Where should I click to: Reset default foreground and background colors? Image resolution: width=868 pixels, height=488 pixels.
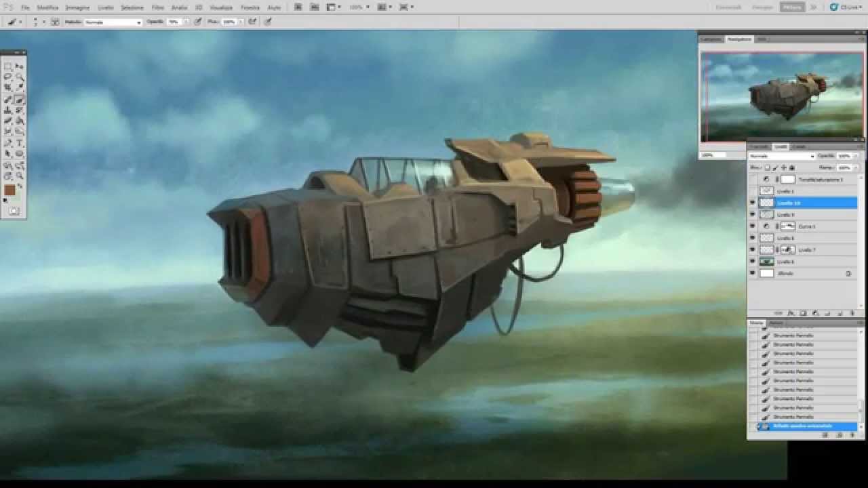5,201
